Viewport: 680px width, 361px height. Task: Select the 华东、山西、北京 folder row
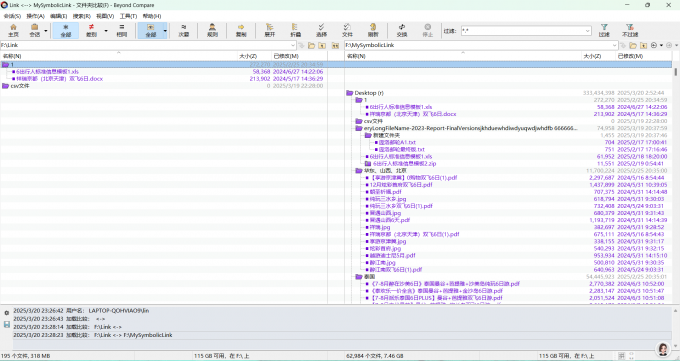508,171
